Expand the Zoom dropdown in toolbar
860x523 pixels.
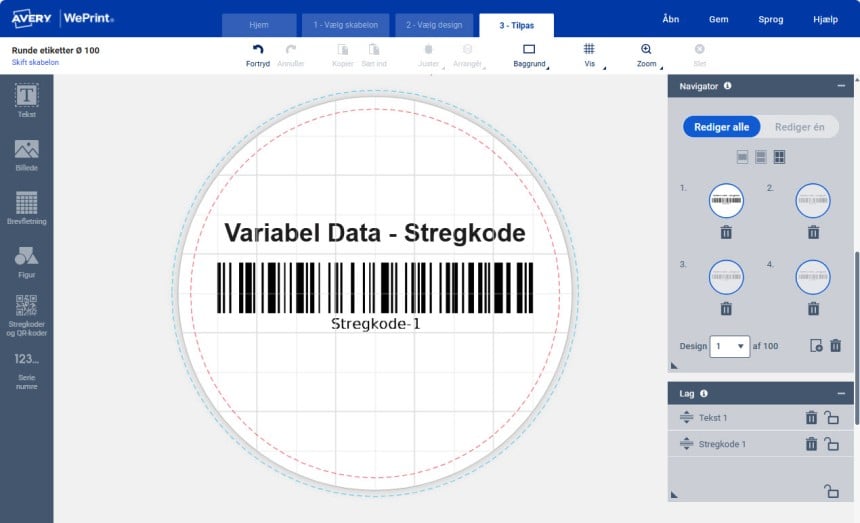pos(646,54)
